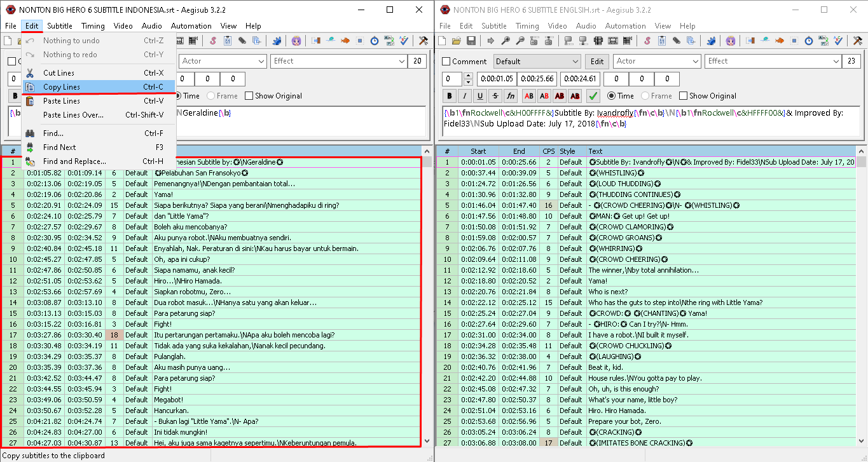This screenshot has width=868, height=462.
Task: Open Actor combo box in English window
Action: click(656, 62)
